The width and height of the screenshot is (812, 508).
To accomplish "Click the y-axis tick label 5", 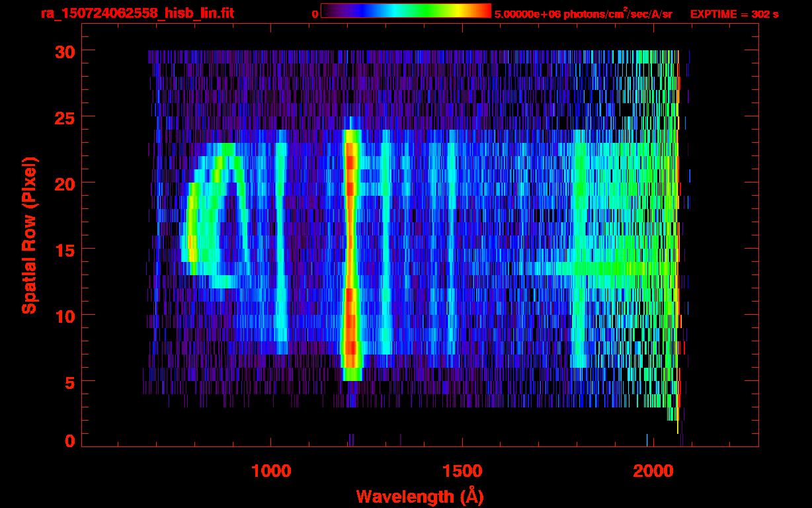I will (69, 382).
